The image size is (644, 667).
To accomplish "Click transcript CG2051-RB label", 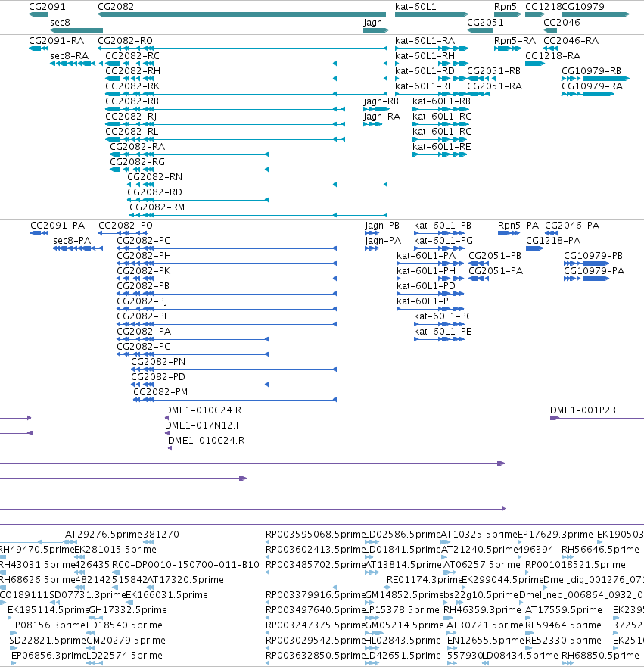I will pyautogui.click(x=493, y=71).
